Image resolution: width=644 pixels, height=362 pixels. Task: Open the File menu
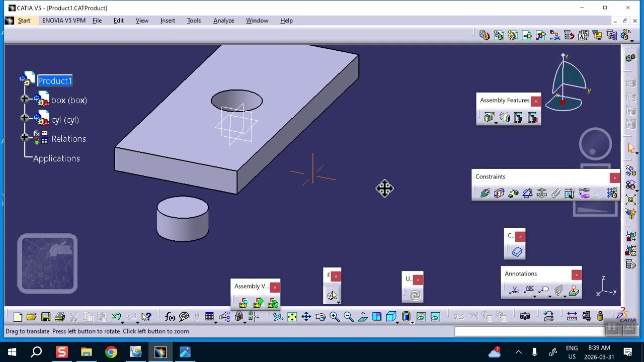[x=97, y=21]
